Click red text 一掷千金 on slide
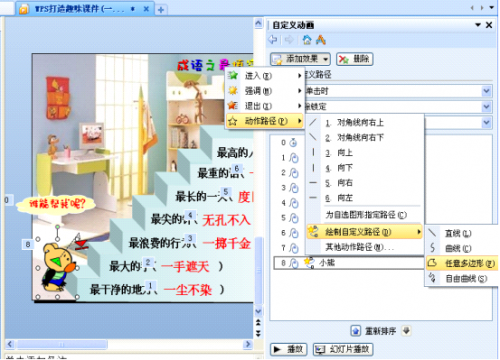The height and width of the screenshot is (360, 500). (227, 243)
